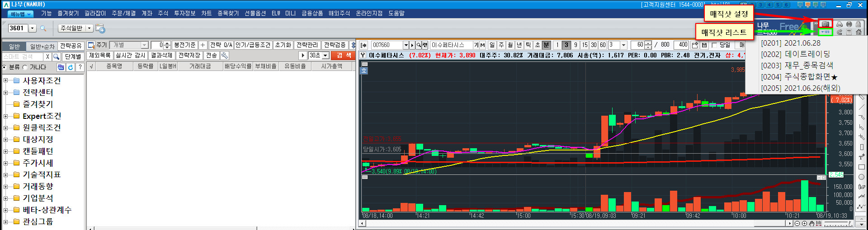The image size is (868, 230).
Task: Select the 가나다 radio button
Action: (x=25, y=67)
